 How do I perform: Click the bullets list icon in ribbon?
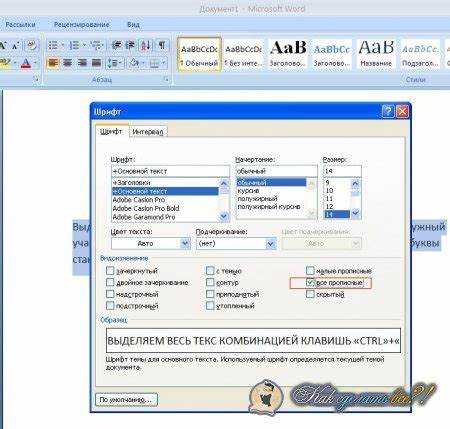(x=53, y=45)
